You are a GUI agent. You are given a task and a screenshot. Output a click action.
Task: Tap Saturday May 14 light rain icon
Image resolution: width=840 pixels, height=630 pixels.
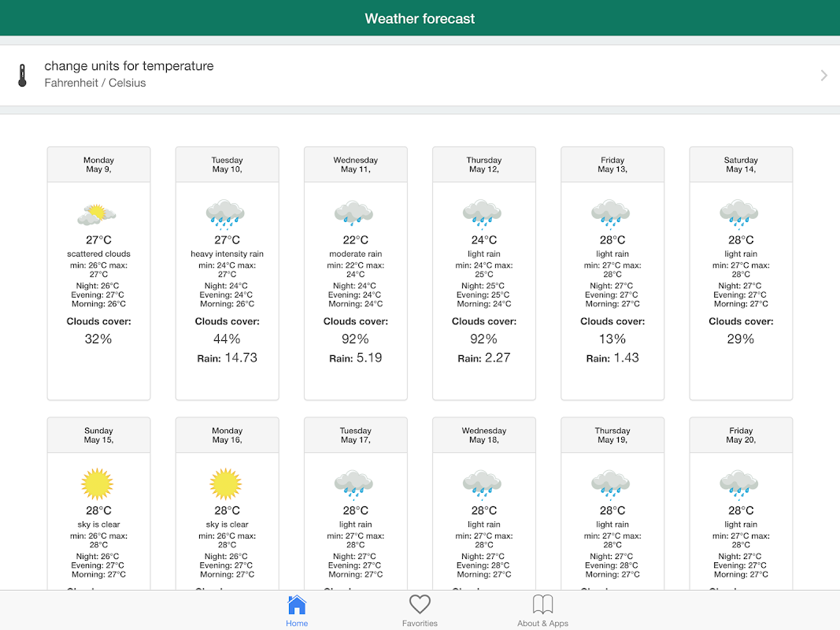(739, 215)
